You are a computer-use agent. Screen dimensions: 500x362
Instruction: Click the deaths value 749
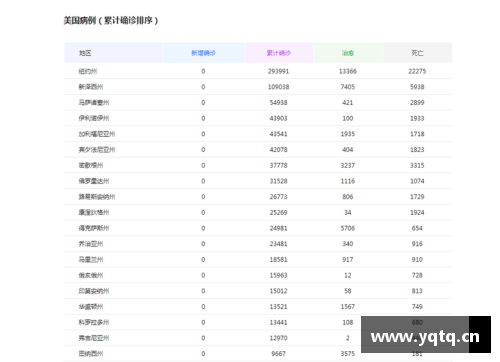(x=417, y=306)
